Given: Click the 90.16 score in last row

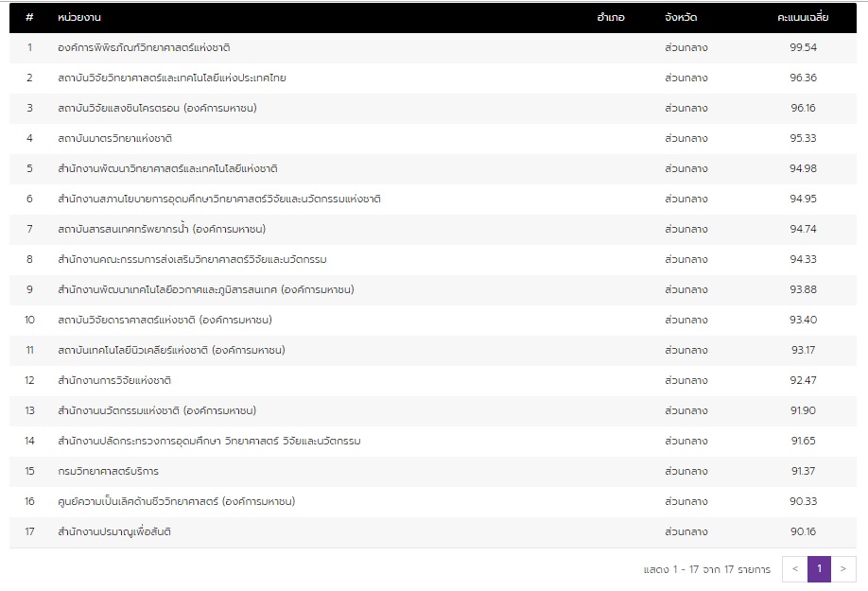Looking at the screenshot, I should pyautogui.click(x=802, y=531).
